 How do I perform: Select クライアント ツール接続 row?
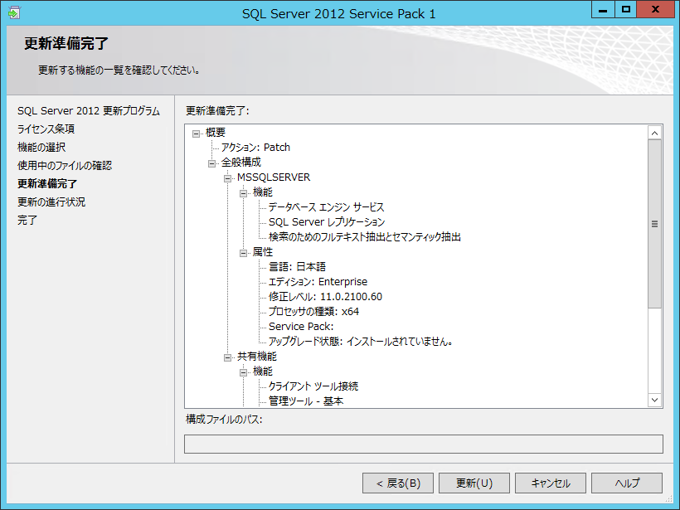click(313, 386)
